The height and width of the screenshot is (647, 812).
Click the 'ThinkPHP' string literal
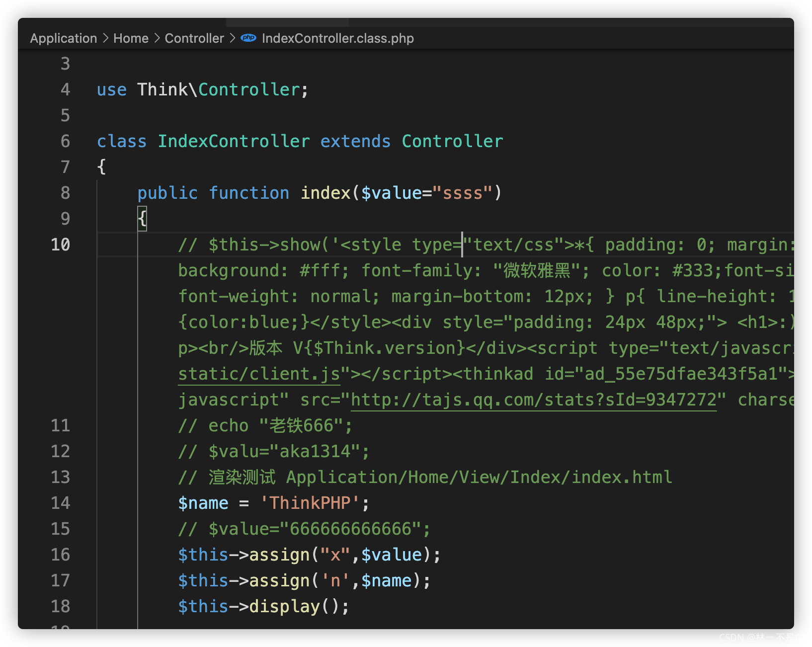click(310, 503)
